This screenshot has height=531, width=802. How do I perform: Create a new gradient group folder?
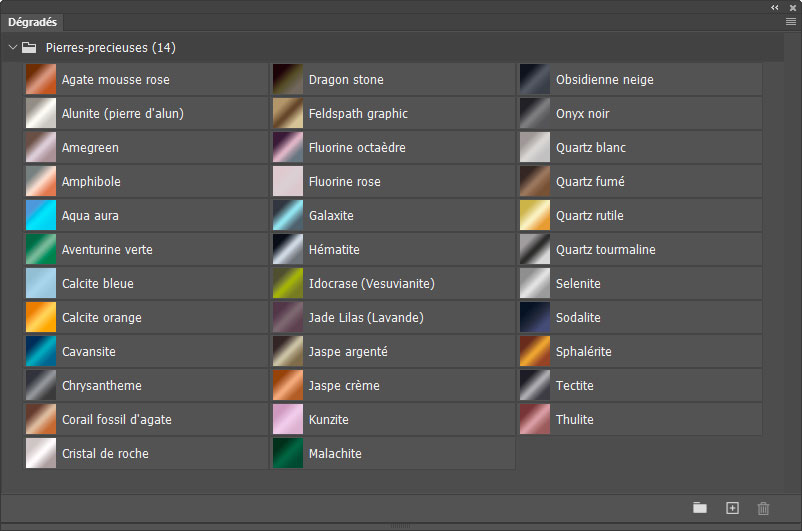[x=700, y=508]
